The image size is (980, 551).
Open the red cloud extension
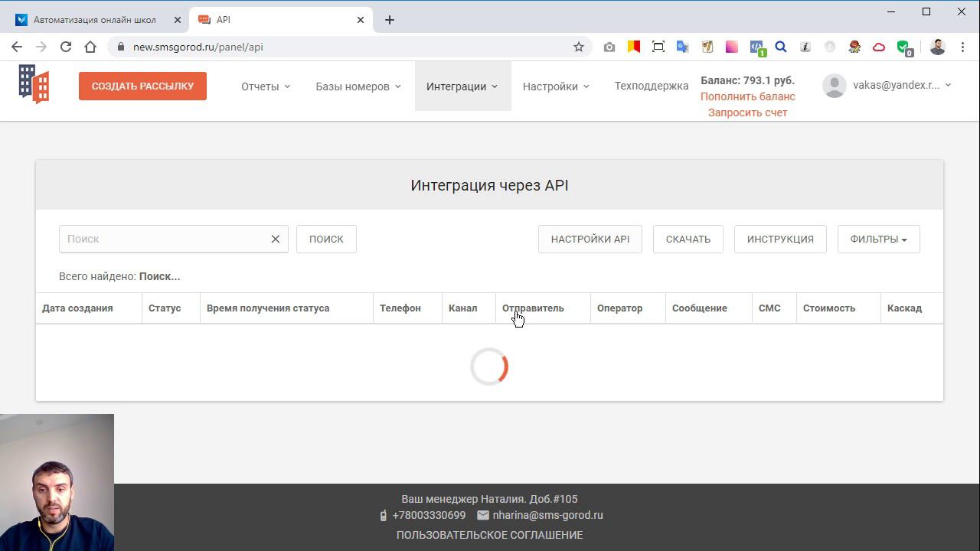[x=879, y=47]
